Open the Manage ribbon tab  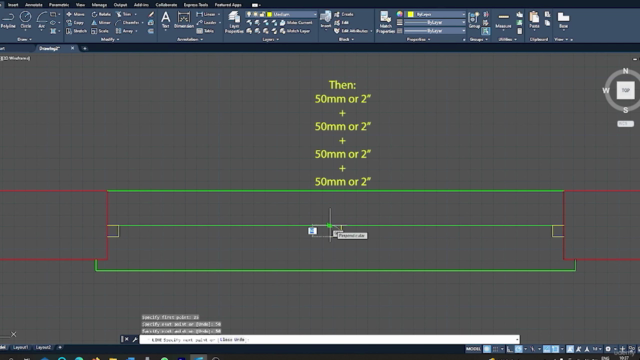(x=99, y=5)
